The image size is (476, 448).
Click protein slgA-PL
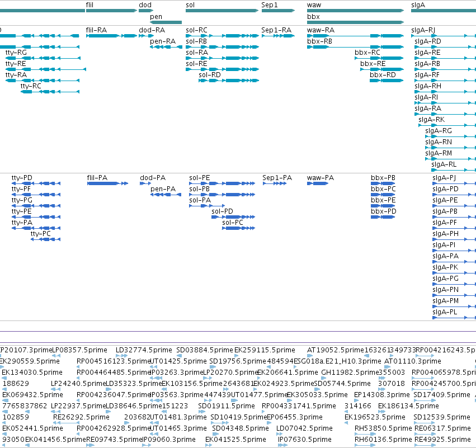click(454, 318)
